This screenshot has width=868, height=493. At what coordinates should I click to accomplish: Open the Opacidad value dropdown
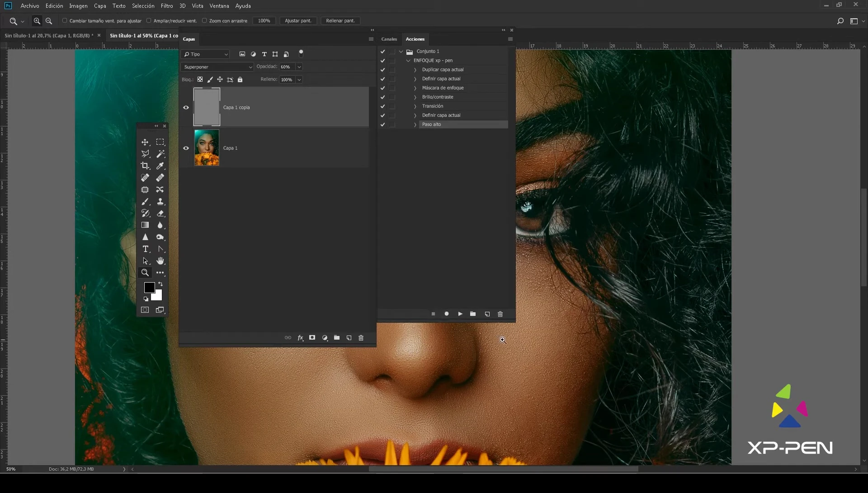[x=299, y=67]
